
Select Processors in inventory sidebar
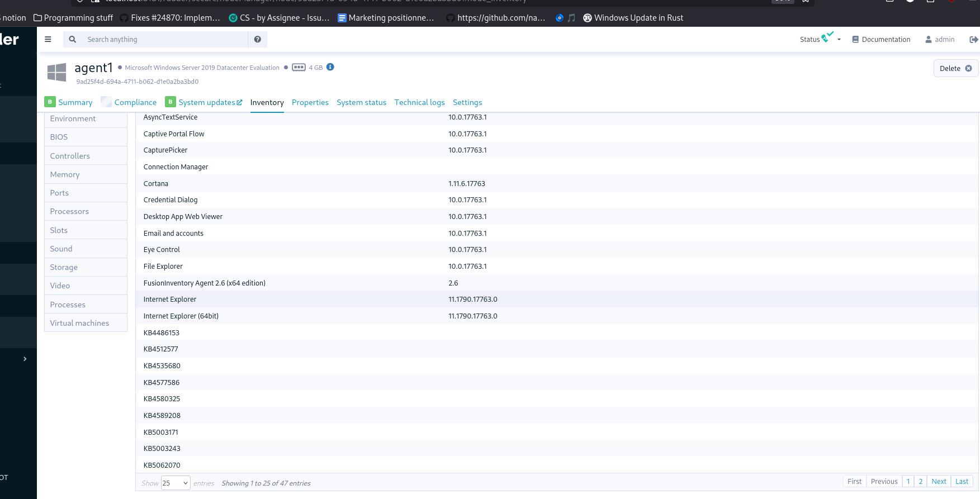point(86,211)
